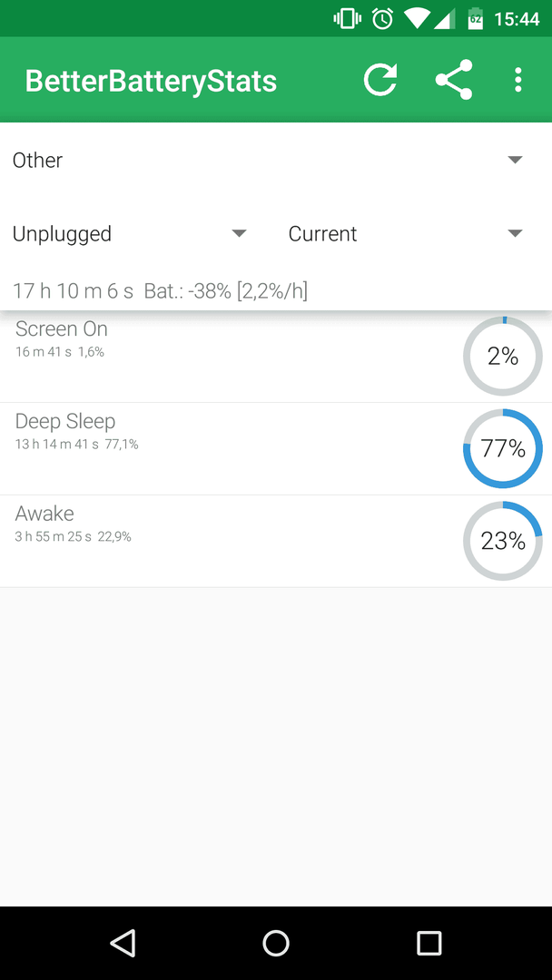Tap the recent apps square button
The width and height of the screenshot is (552, 980).
pyautogui.click(x=429, y=943)
